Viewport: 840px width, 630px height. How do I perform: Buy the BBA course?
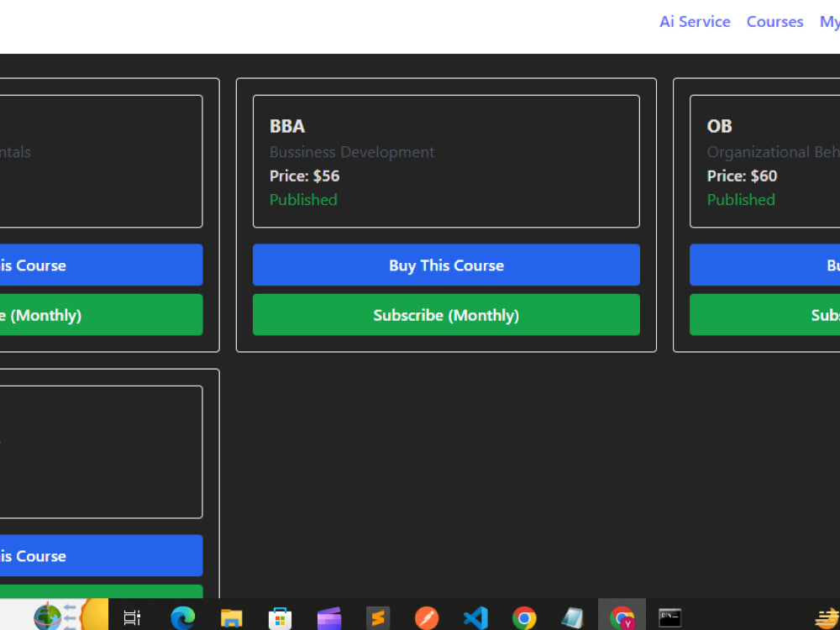click(446, 265)
